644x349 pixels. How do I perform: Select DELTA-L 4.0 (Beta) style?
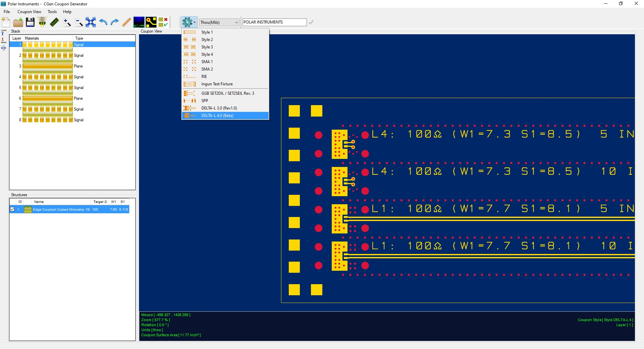pyautogui.click(x=225, y=116)
